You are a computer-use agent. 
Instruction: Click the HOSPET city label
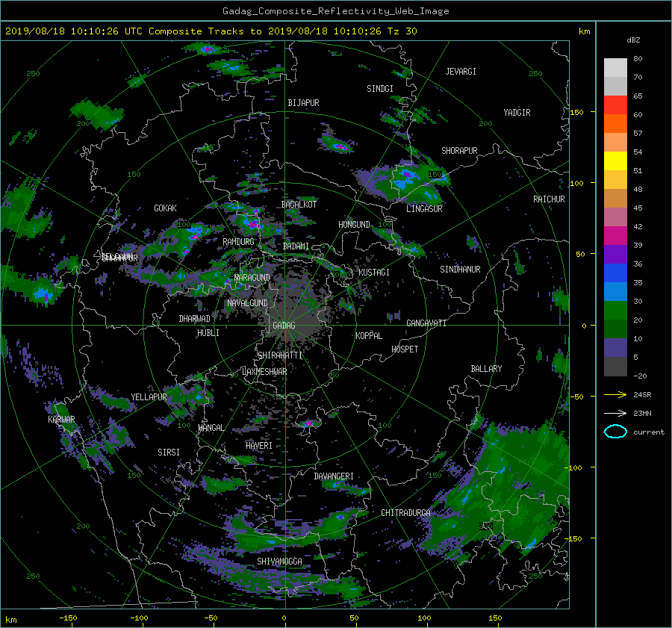pos(405,349)
